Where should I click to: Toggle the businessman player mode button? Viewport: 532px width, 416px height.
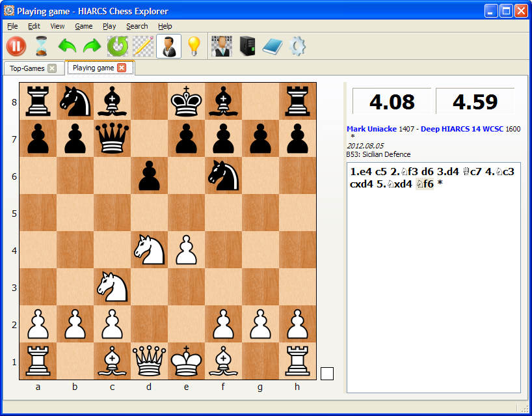click(x=168, y=46)
